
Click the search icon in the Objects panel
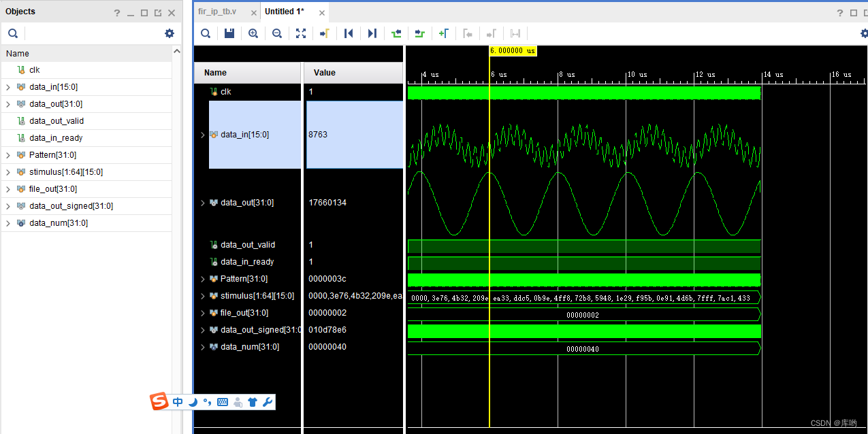[x=13, y=33]
